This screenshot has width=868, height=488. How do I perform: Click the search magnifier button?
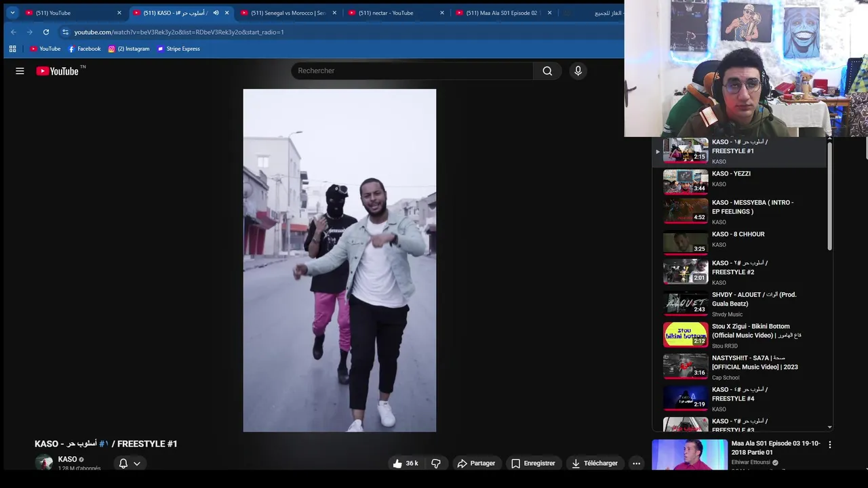(547, 70)
